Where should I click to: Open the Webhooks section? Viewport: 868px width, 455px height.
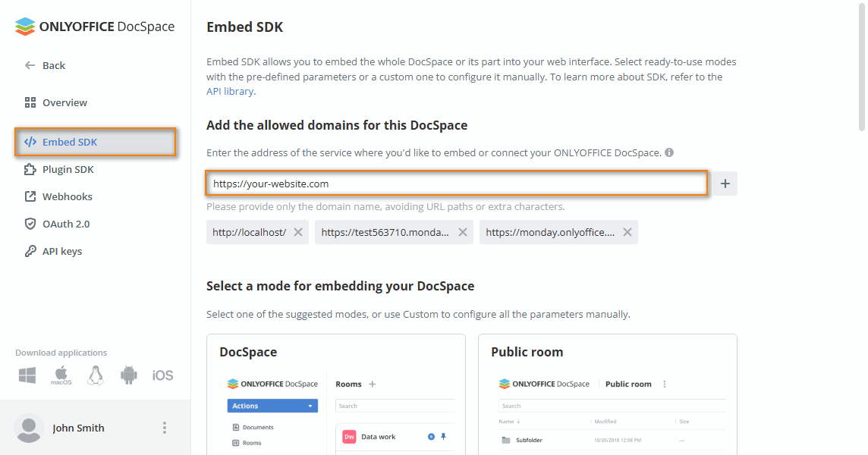tap(58, 196)
